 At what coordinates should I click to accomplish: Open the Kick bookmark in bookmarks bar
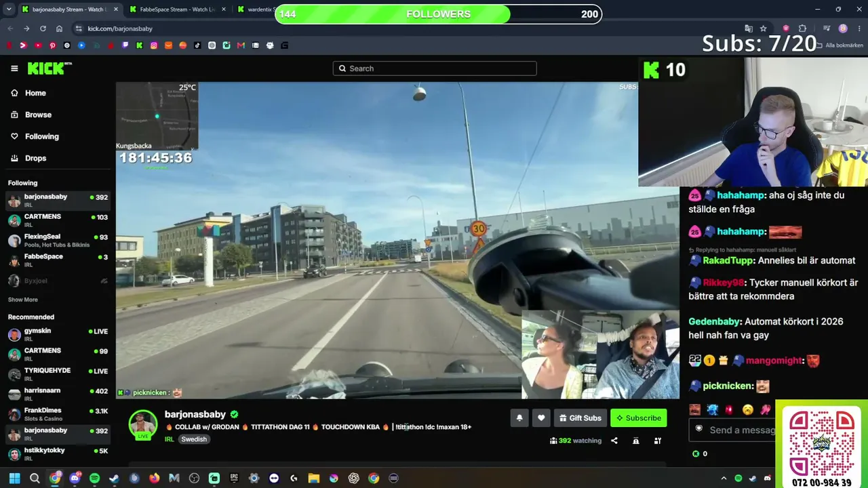(140, 45)
